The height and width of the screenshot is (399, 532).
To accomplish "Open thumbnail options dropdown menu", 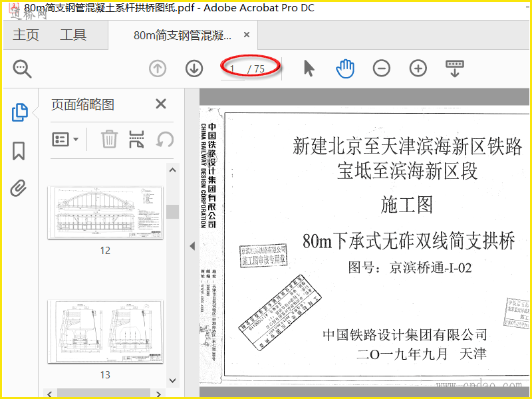I will pyautogui.click(x=65, y=139).
